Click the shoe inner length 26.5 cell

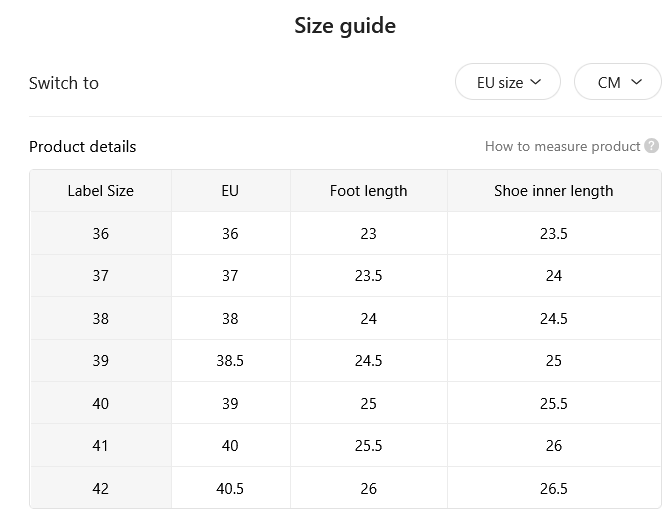click(x=554, y=488)
